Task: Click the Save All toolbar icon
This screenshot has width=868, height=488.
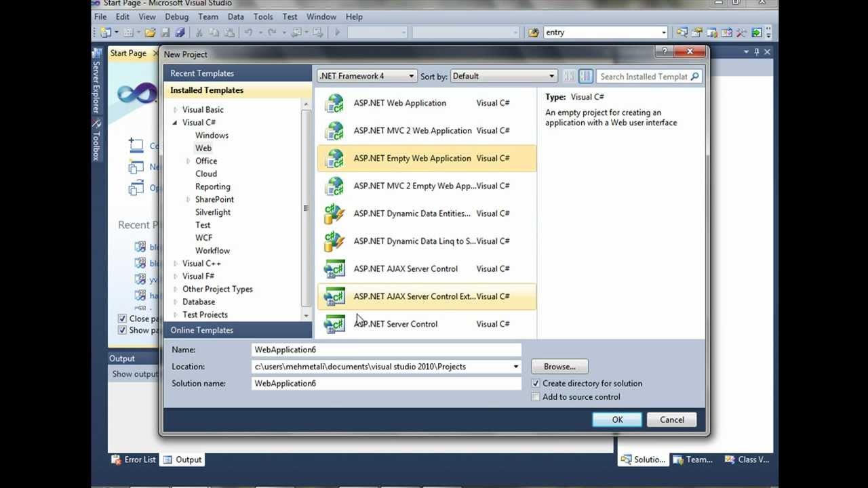Action: [180, 33]
